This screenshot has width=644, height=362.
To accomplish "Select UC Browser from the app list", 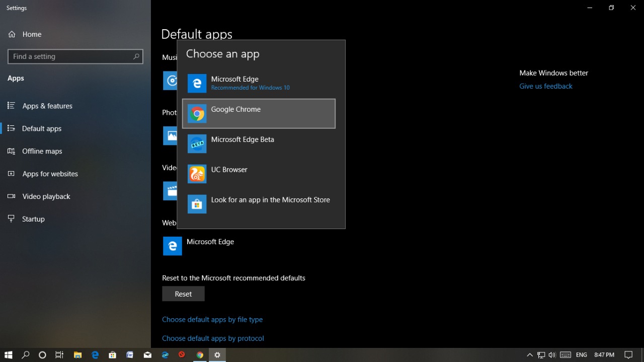I will [x=259, y=174].
